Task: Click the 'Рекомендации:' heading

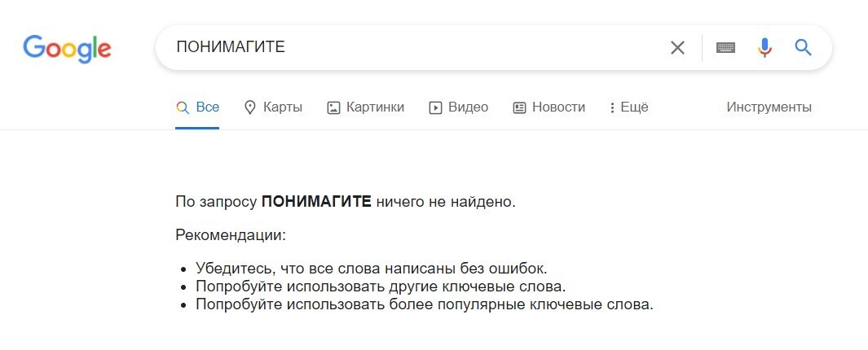Action: point(231,235)
